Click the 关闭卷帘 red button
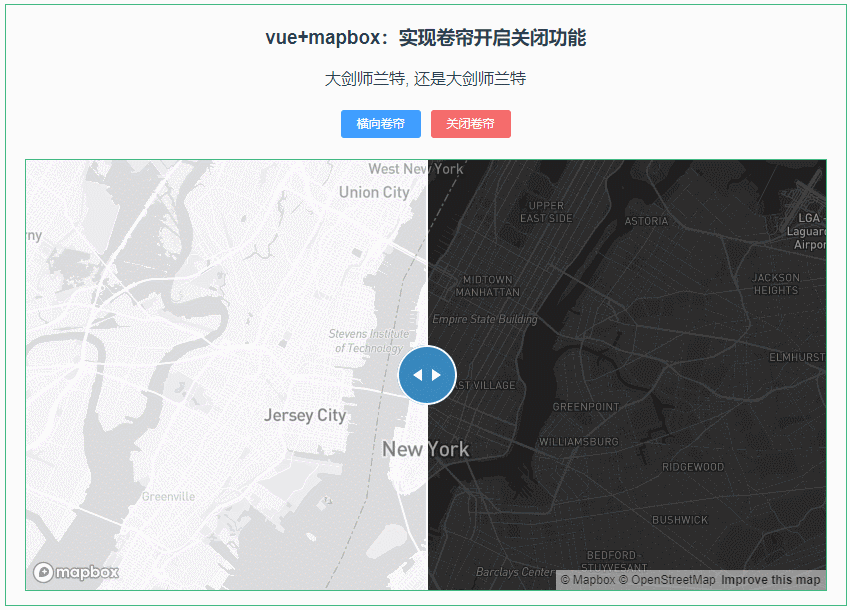The image size is (850, 610). pyautogui.click(x=471, y=124)
